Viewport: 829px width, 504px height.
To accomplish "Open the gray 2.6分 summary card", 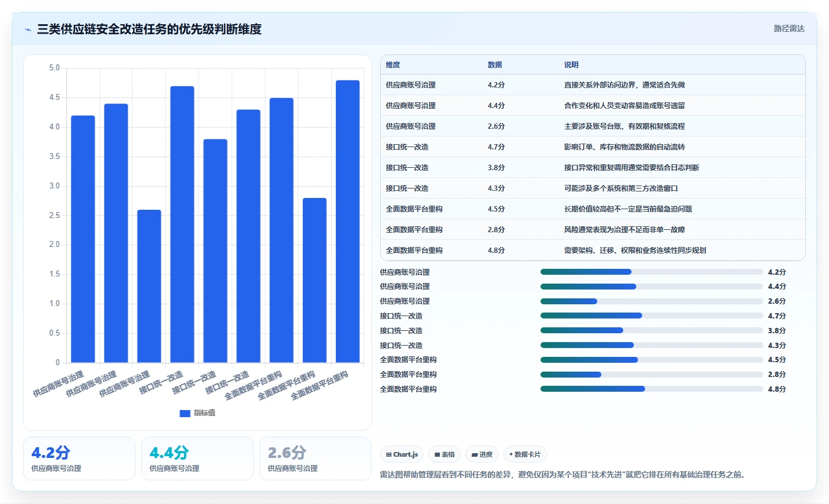I will coord(316,459).
